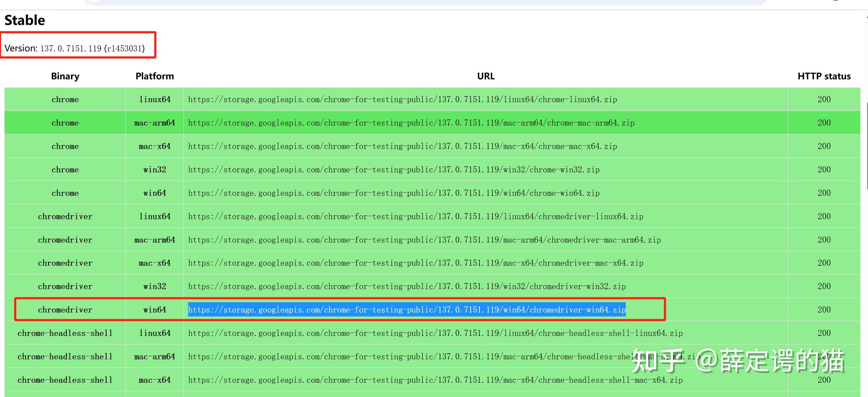This screenshot has height=397, width=868.
Task: Click the chrome win64 zip URL
Action: pyautogui.click(x=394, y=193)
